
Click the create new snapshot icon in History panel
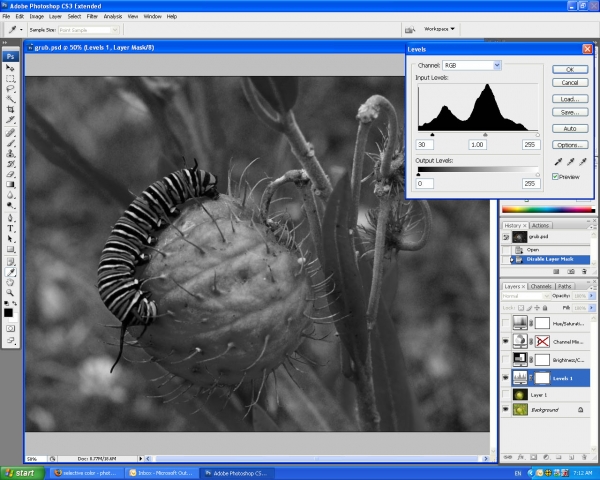[x=571, y=271]
